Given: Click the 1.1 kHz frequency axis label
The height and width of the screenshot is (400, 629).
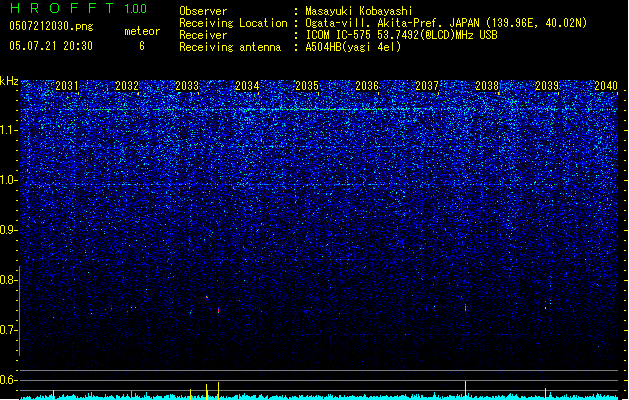Looking at the screenshot, I should tap(9, 130).
